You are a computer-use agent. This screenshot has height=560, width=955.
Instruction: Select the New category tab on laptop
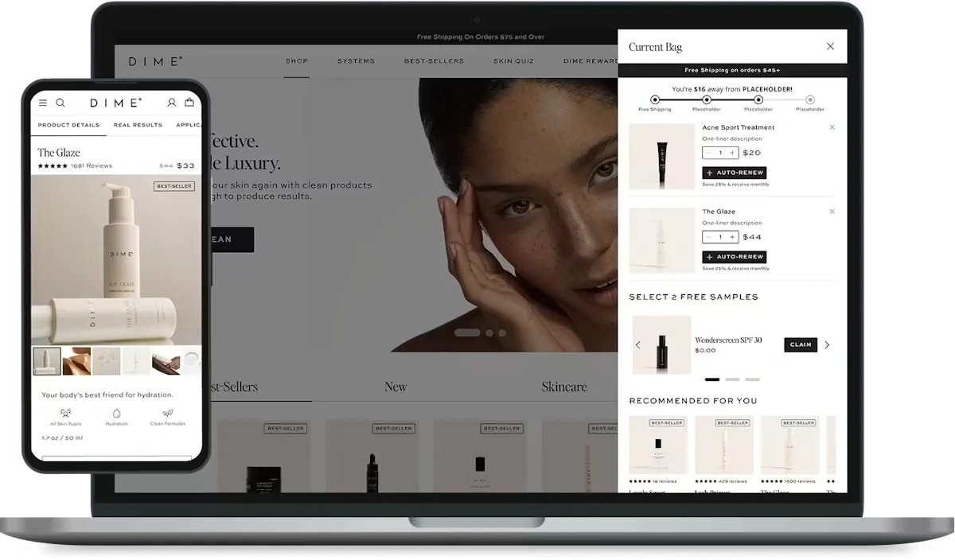[x=396, y=387]
